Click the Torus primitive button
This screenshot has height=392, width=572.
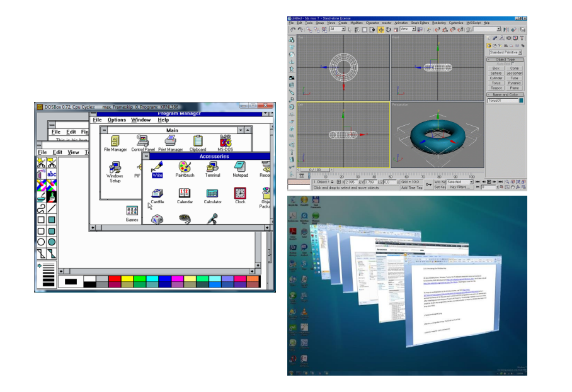[x=496, y=83]
